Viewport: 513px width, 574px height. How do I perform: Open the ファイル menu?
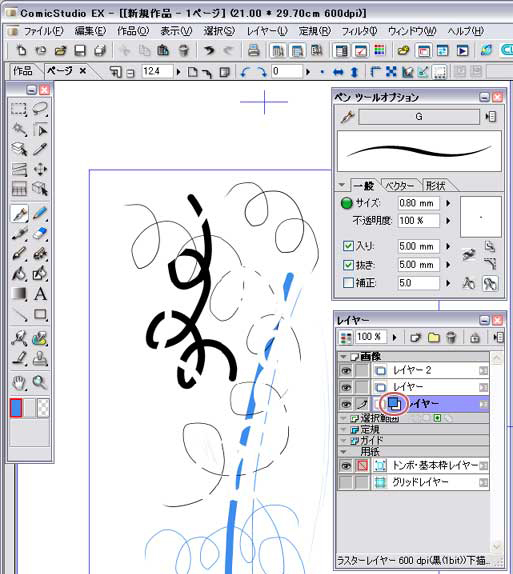pyautogui.click(x=43, y=31)
